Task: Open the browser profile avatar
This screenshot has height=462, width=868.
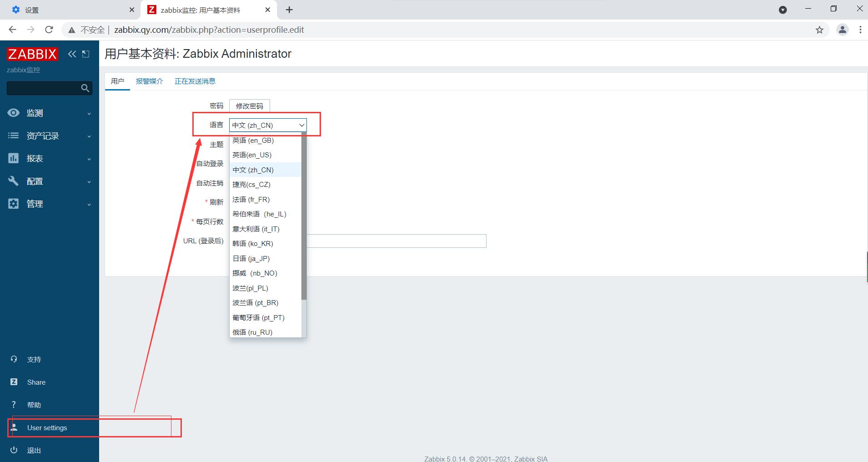Action: (843, 30)
